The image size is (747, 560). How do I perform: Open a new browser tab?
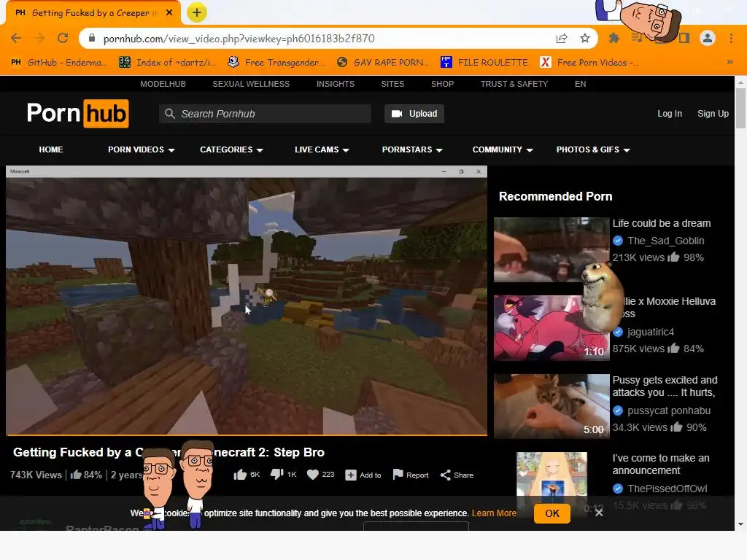pos(197,13)
